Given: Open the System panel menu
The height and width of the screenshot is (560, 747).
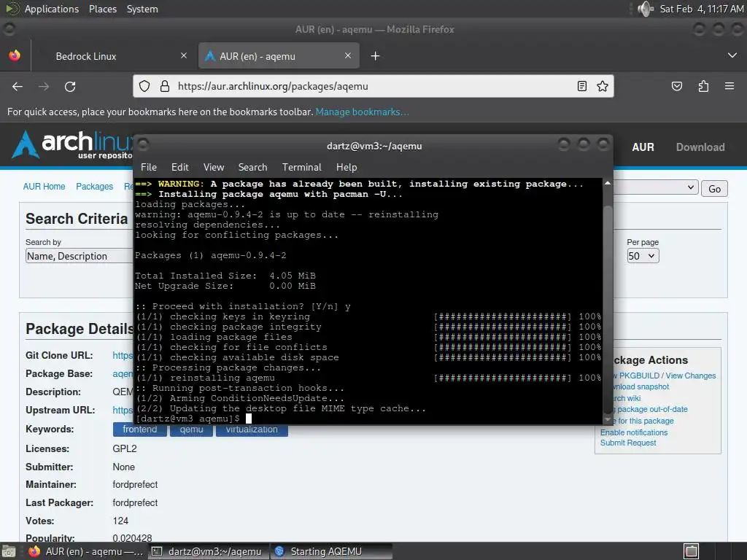Looking at the screenshot, I should pos(142,9).
